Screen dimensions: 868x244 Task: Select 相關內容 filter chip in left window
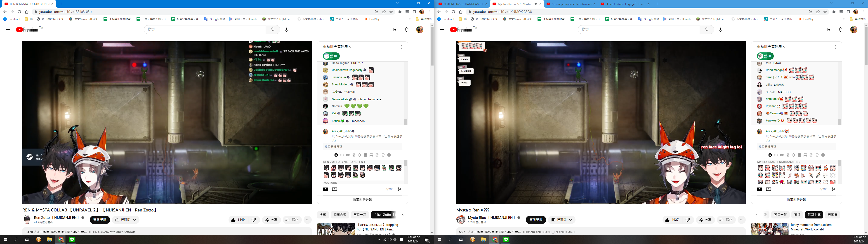pyautogui.click(x=340, y=215)
